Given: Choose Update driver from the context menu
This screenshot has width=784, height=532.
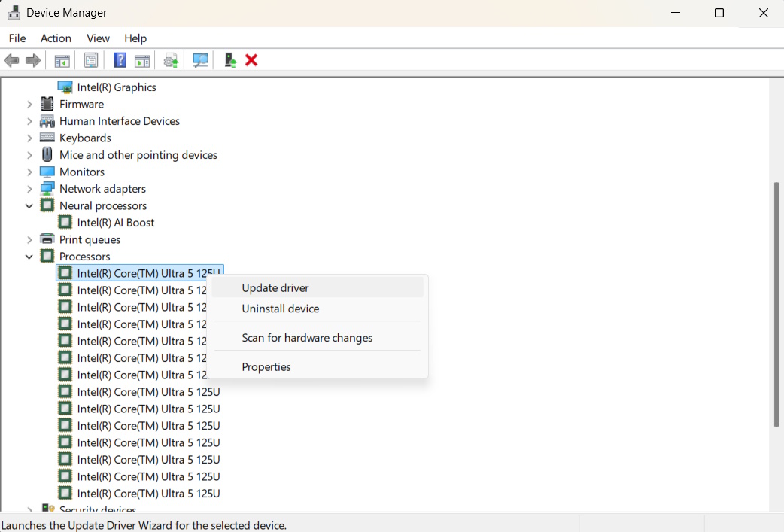Looking at the screenshot, I should 275,287.
